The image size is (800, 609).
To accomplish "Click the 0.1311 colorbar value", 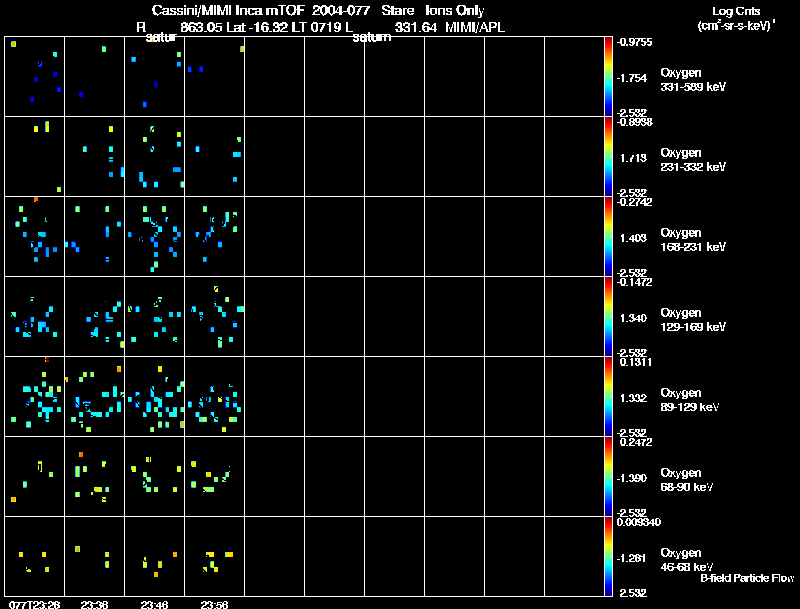I will tap(636, 362).
